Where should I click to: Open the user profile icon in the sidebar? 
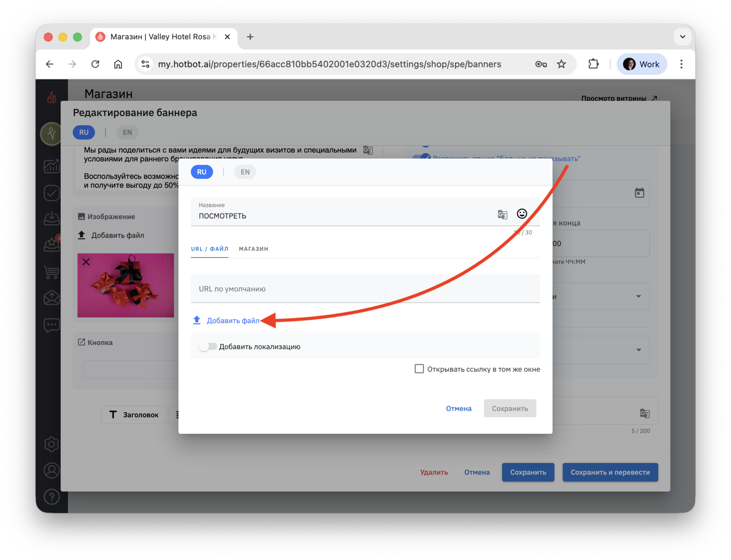pyautogui.click(x=51, y=470)
